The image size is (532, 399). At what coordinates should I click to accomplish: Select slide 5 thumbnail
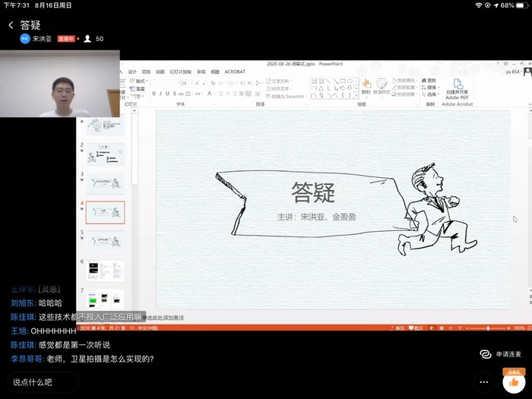(x=106, y=242)
